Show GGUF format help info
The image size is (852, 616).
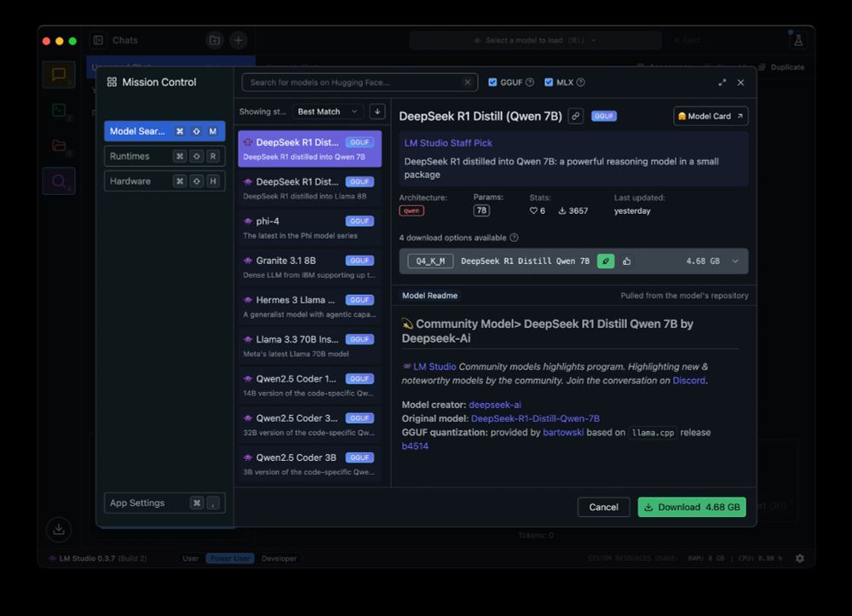(530, 83)
